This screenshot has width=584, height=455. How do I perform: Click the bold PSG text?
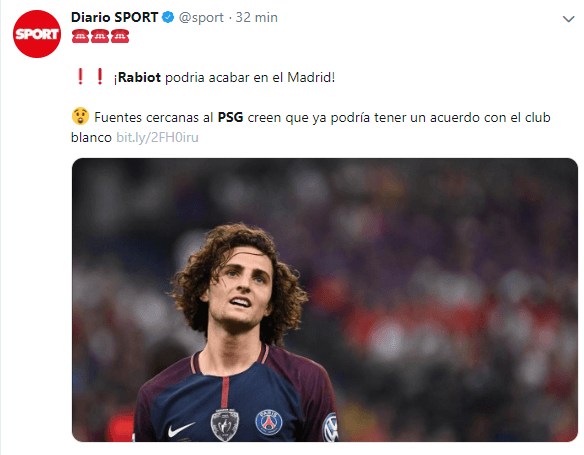coord(230,117)
